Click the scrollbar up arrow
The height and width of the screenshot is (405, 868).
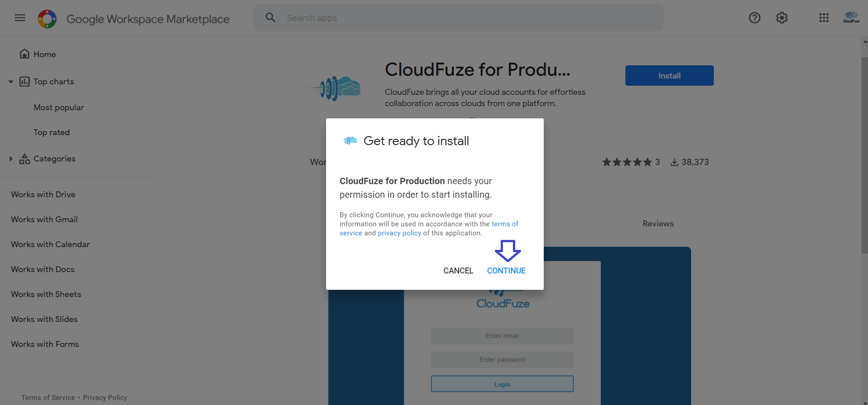click(865, 41)
